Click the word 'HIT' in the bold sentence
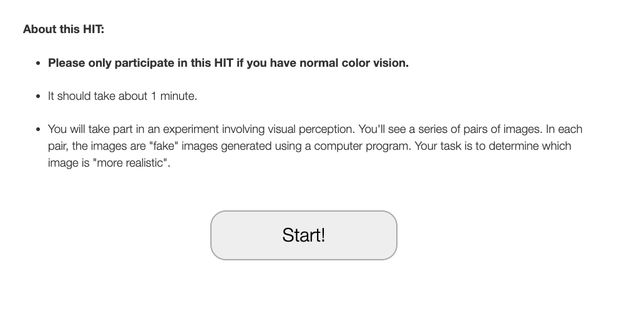The image size is (644, 319). point(223,63)
